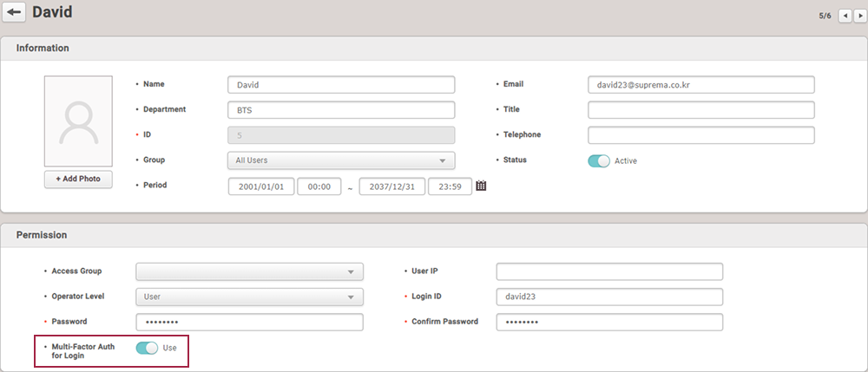This screenshot has height=372, width=868.
Task: Select the Multi-Factor Auth for Login label
Action: point(83,351)
